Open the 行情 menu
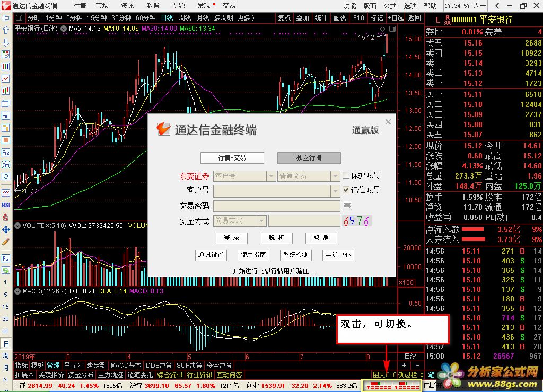 pos(80,5)
